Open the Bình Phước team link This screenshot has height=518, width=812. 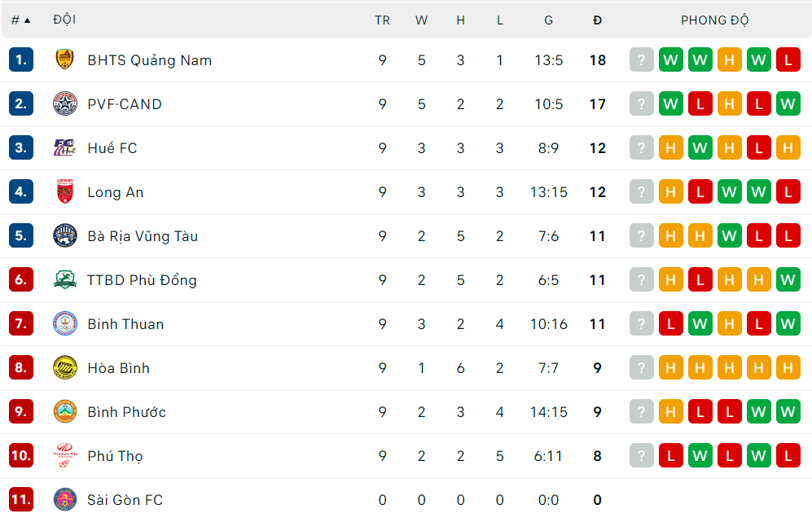pyautogui.click(x=126, y=412)
